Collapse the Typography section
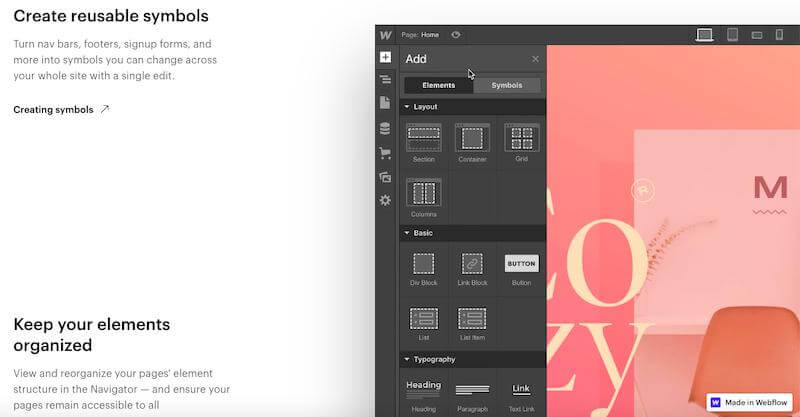Viewport: 800px width, 417px height. 472,359
